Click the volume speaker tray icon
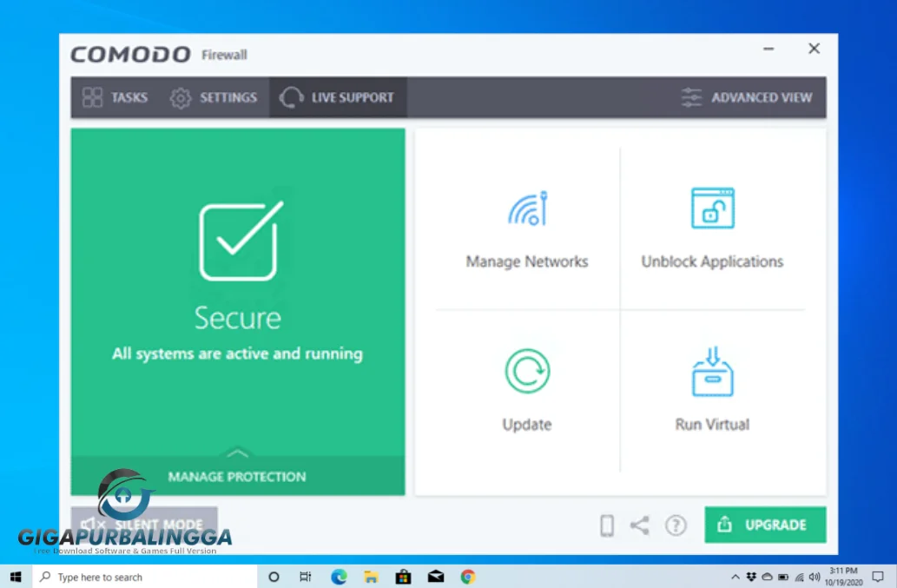 point(815,577)
